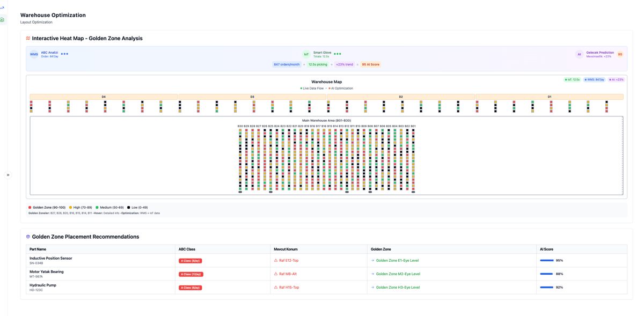The height and width of the screenshot is (316, 644).
Task: Click the AI Optimization indicator
Action: click(341, 89)
